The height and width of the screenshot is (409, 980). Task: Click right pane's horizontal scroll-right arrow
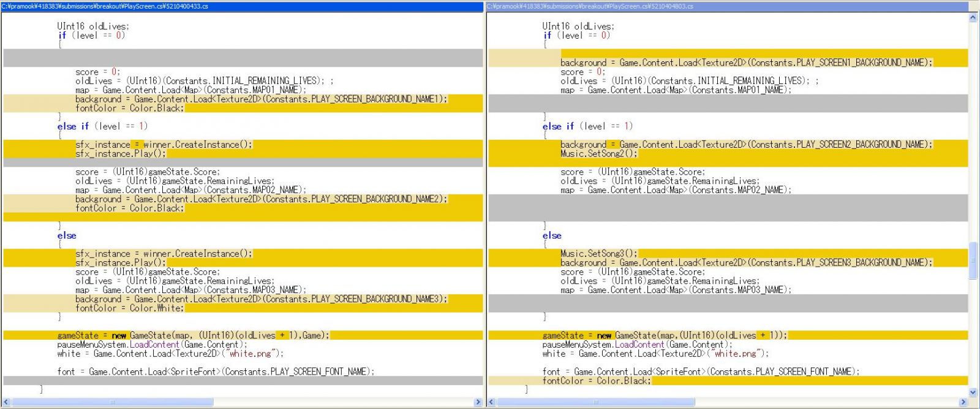[963, 402]
